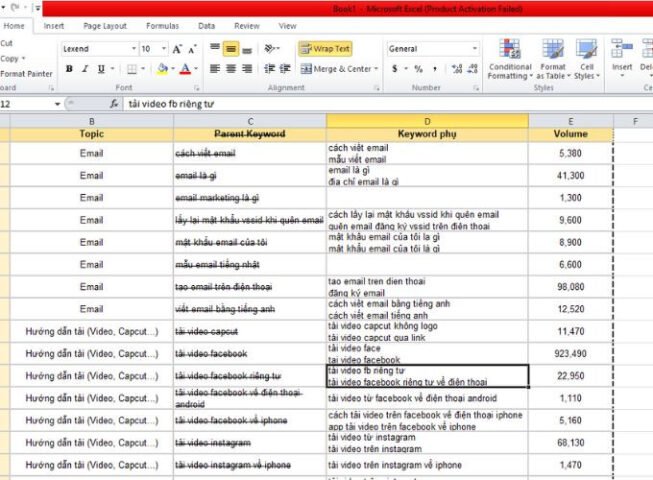Open Alignment dialog launcher
The width and height of the screenshot is (653, 480).
[x=376, y=88]
